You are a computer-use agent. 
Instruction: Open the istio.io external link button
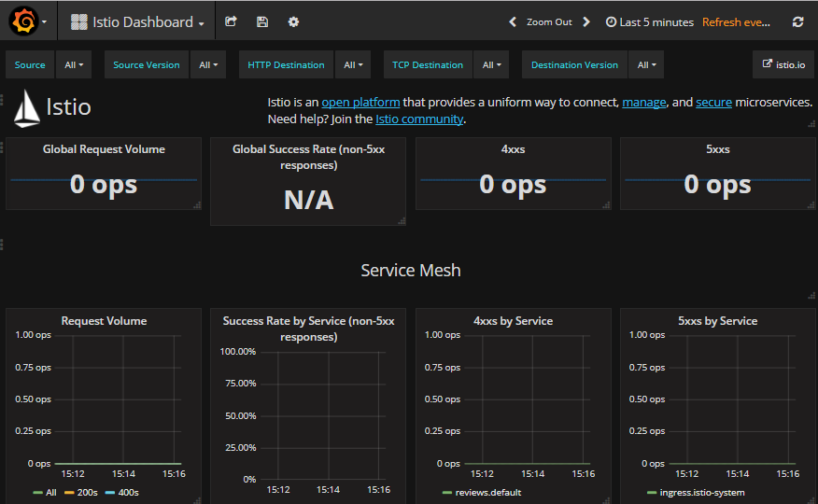[x=783, y=64]
